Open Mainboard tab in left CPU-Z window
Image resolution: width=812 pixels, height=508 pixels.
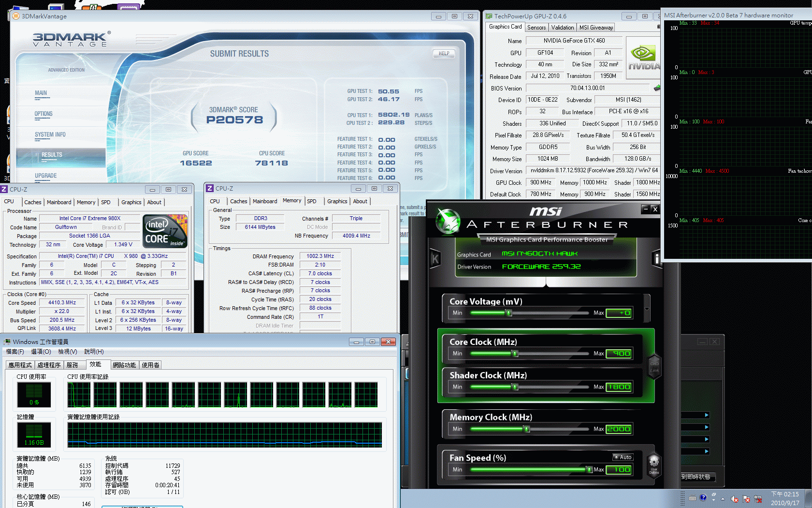point(59,202)
